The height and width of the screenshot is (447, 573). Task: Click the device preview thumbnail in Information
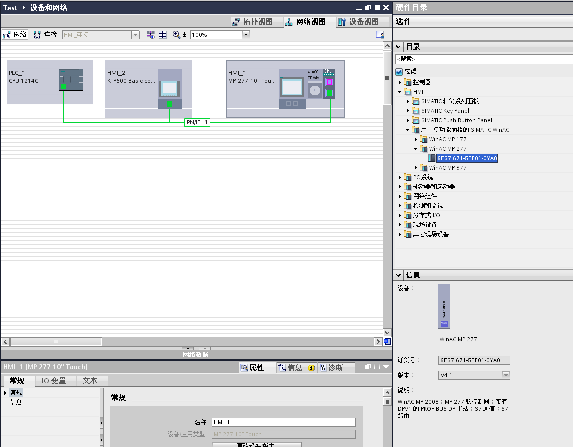pos(444,306)
